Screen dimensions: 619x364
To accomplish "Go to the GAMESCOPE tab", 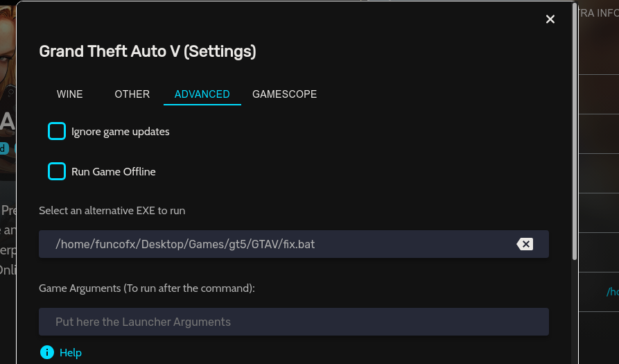I will [285, 94].
